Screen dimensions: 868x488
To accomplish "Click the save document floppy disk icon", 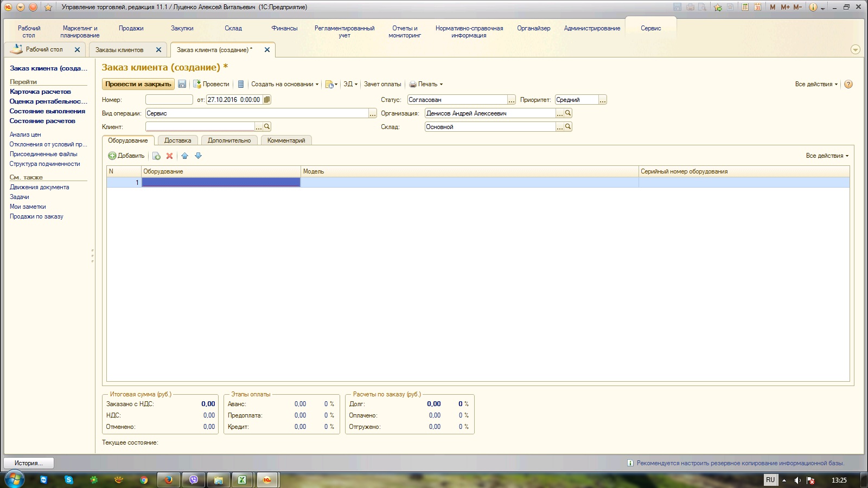I will [182, 84].
